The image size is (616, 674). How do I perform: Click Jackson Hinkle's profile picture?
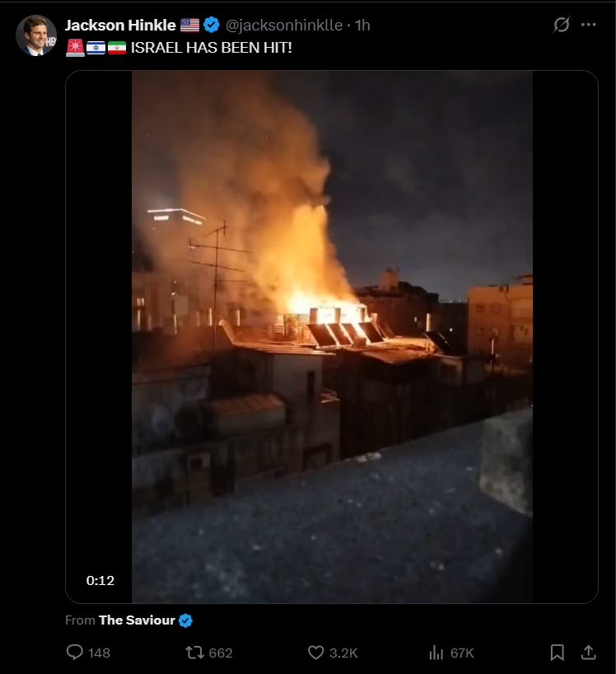tap(36, 35)
